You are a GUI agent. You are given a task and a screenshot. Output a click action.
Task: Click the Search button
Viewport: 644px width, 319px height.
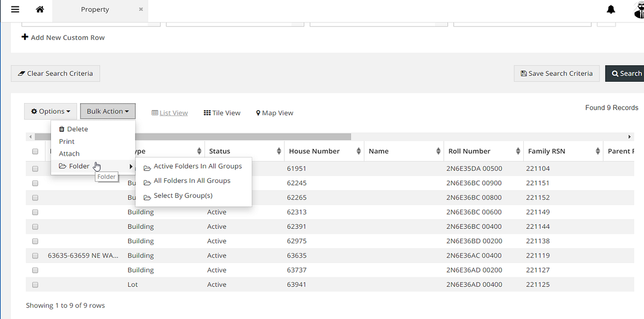pos(626,74)
